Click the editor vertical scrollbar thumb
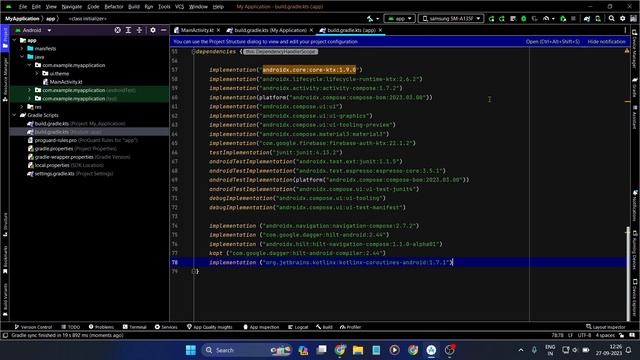 click(x=627, y=274)
